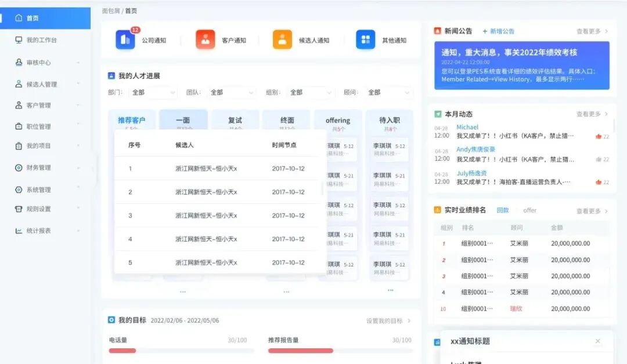Image resolution: width=627 pixels, height=364 pixels.
Task: Expand the 审核中心 submenu arrow
Action: [78, 62]
